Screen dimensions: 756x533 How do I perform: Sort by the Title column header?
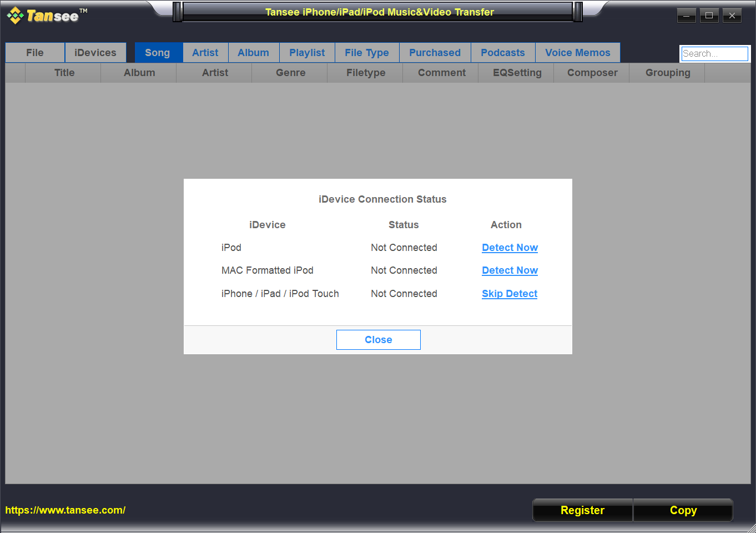click(x=63, y=73)
